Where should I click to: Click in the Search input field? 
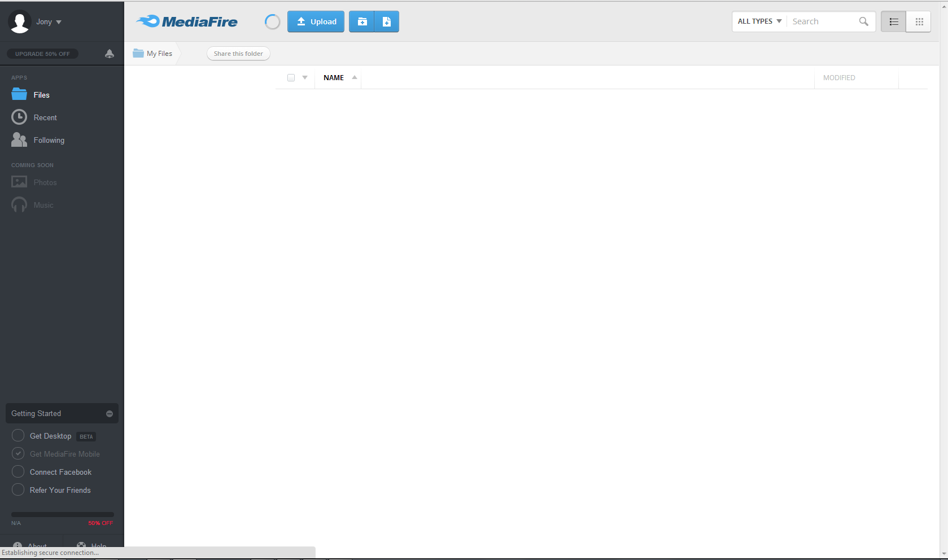pos(822,21)
